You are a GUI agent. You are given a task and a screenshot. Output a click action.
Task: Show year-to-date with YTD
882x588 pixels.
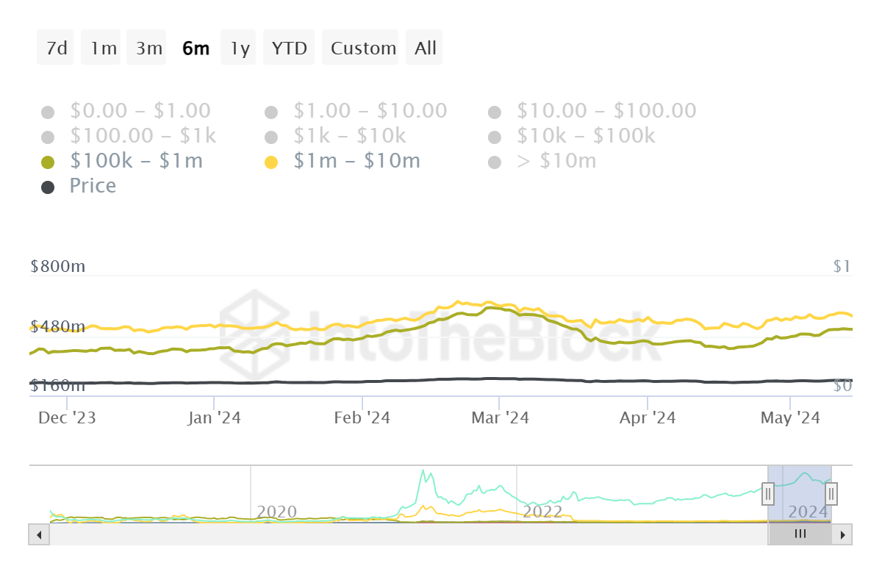289,49
